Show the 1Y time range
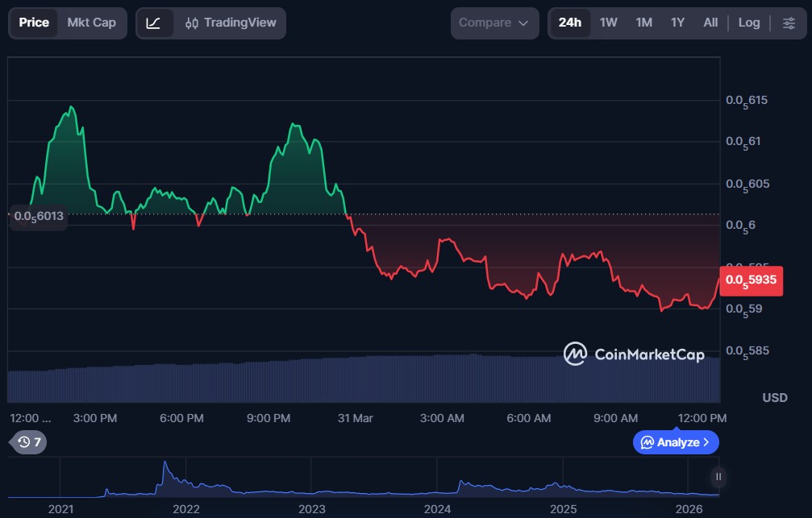The width and height of the screenshot is (812, 518). point(677,23)
